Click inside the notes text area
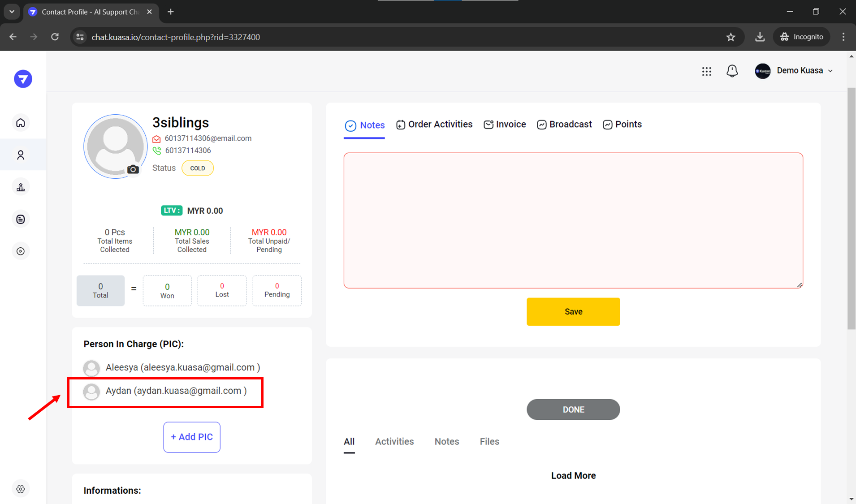Viewport: 856px width, 504px height. coord(573,220)
